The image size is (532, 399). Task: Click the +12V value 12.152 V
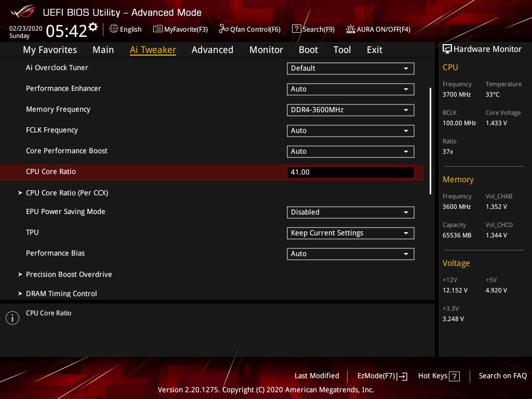455,290
